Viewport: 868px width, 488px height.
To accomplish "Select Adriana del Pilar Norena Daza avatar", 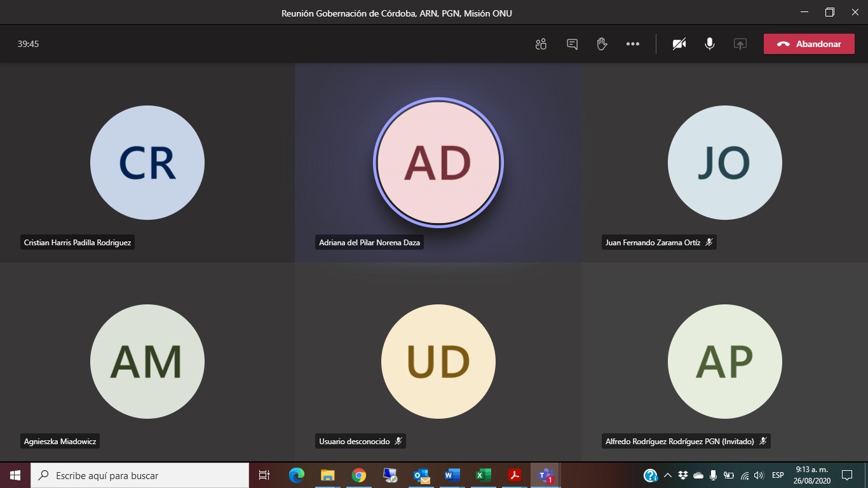I will [438, 163].
